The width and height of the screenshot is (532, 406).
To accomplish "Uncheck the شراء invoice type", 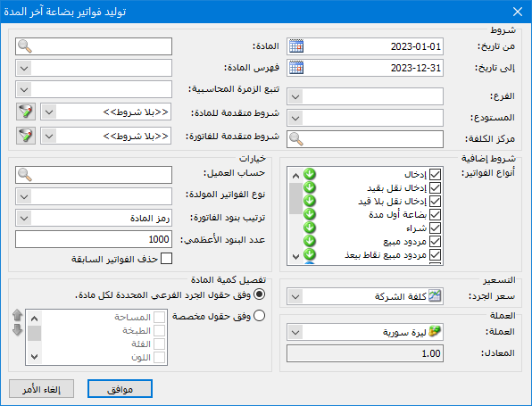I will click(435, 228).
